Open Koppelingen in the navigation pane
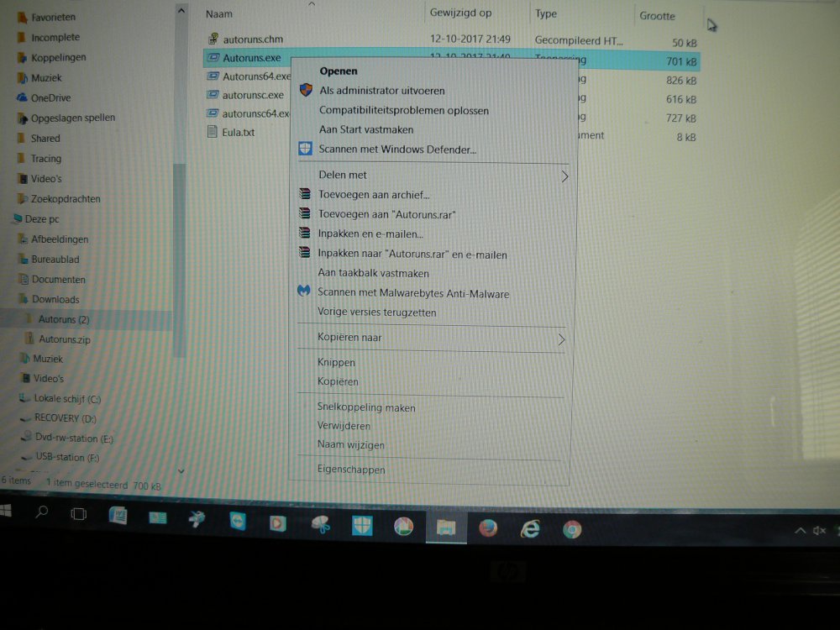The width and height of the screenshot is (840, 630). (x=59, y=57)
